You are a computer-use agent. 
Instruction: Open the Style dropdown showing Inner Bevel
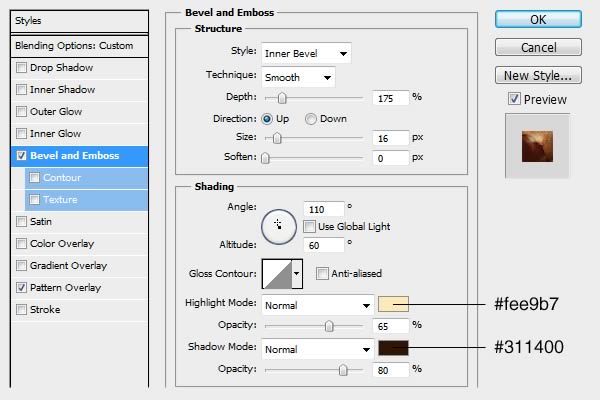(306, 53)
